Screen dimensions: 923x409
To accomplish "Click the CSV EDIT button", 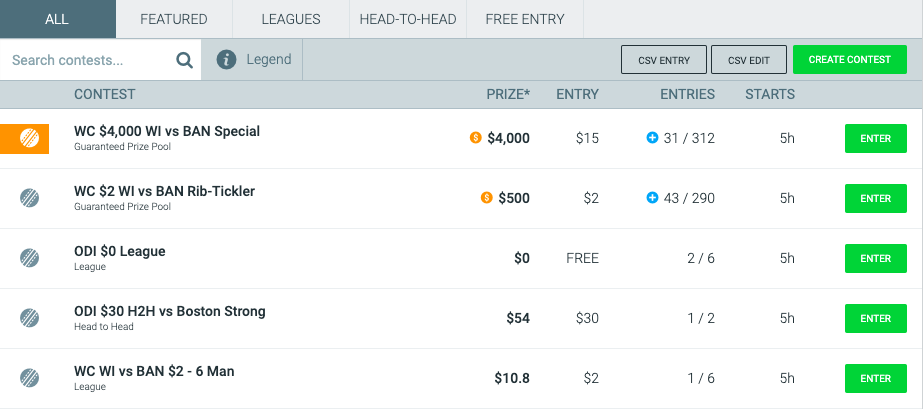I will pos(749,59).
